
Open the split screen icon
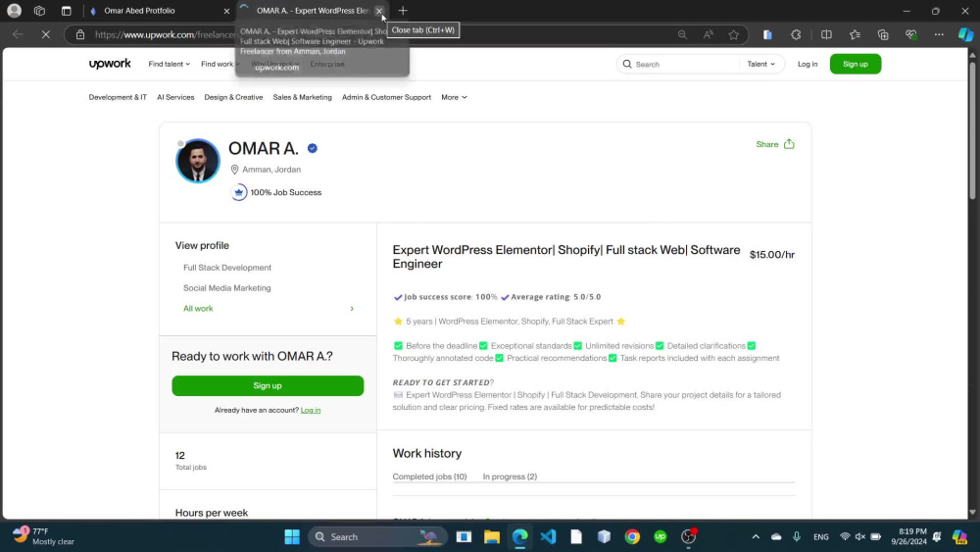[x=826, y=35]
